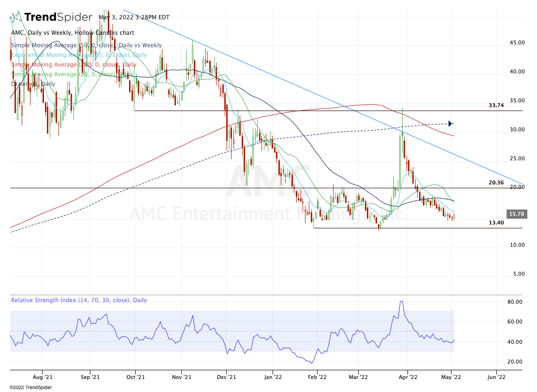537x392 pixels.
Task: Click the 10.00 price axis label
Action: [x=517, y=245]
